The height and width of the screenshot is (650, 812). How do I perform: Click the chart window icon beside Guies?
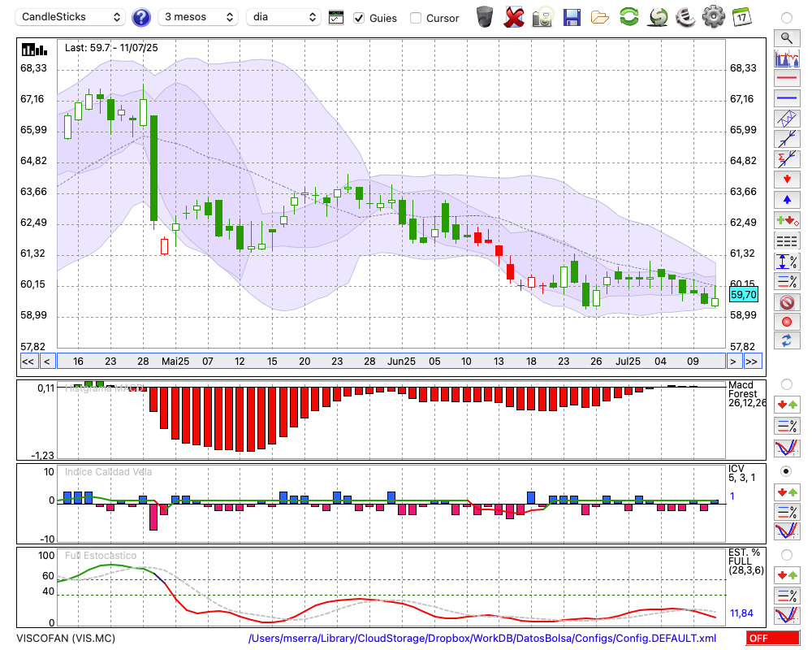coord(336,18)
